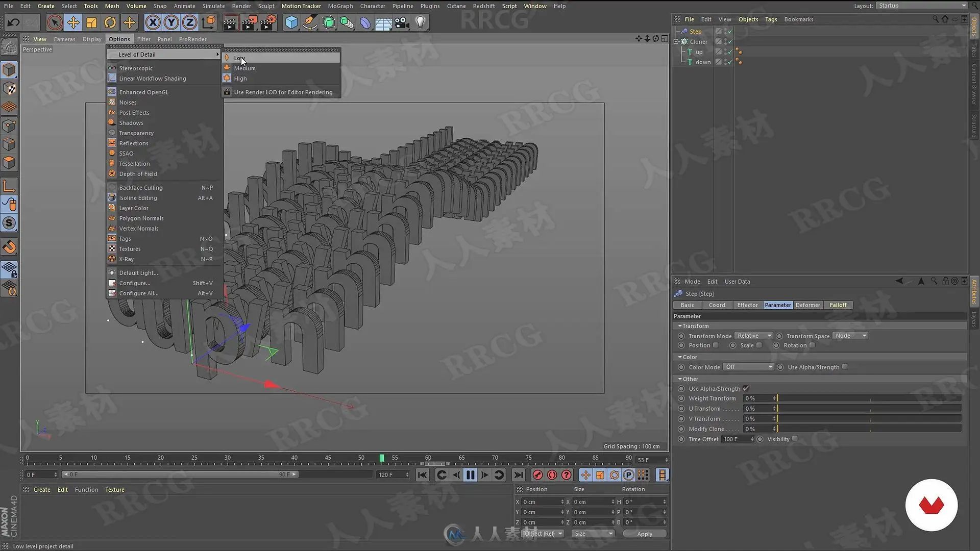Viewport: 980px width, 551px height.
Task: Open the Color Mode dropdown
Action: pos(748,367)
